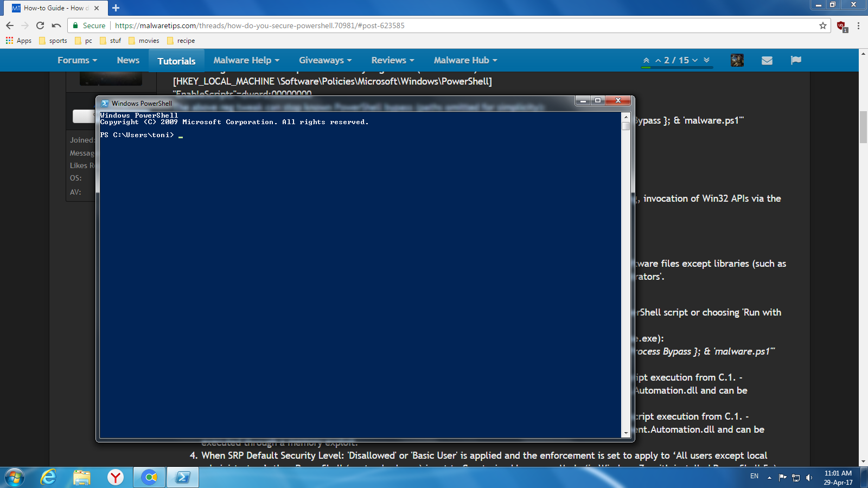868x488 pixels.
Task: Bookmark this page with the star icon
Action: point(823,25)
